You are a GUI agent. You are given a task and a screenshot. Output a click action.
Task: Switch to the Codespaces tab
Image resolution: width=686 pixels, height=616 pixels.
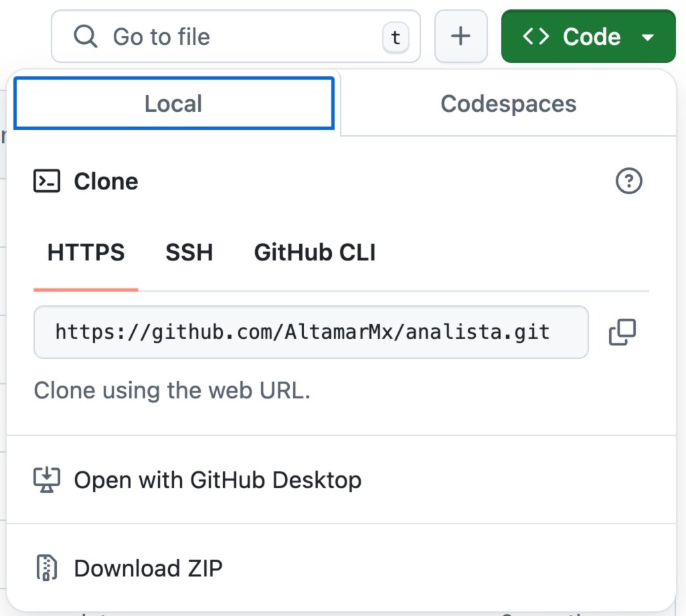pyautogui.click(x=508, y=104)
